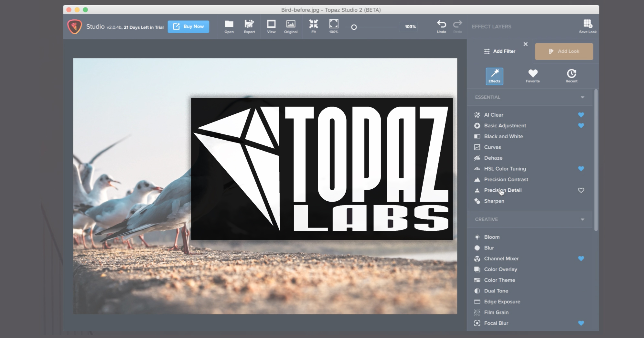The image size is (644, 338).
Task: Collapse the Creative section arrow
Action: (582, 219)
